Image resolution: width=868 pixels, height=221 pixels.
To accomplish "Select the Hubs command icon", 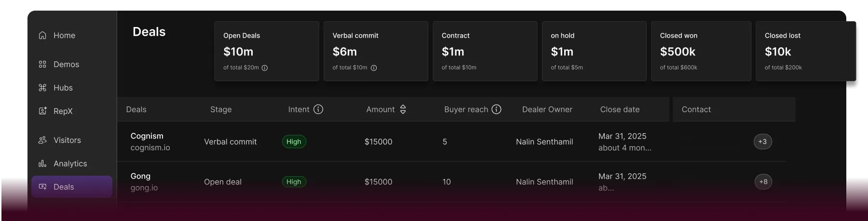I will (42, 87).
